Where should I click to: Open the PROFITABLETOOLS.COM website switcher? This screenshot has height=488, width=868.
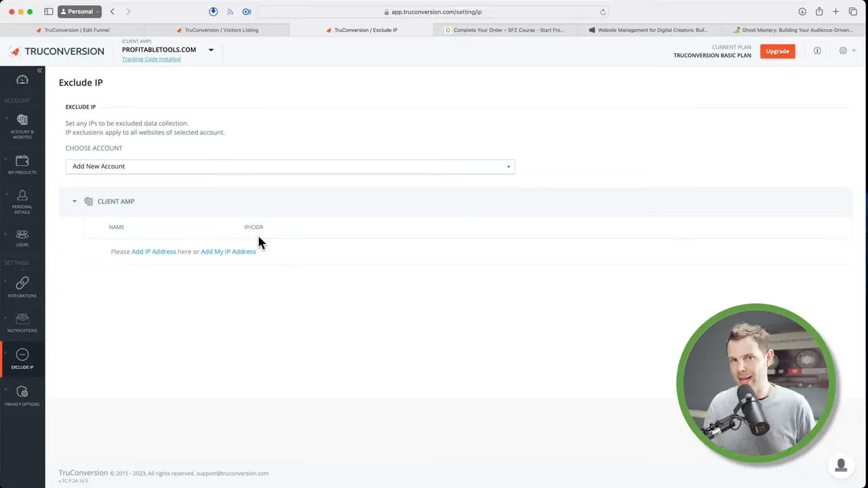point(167,49)
